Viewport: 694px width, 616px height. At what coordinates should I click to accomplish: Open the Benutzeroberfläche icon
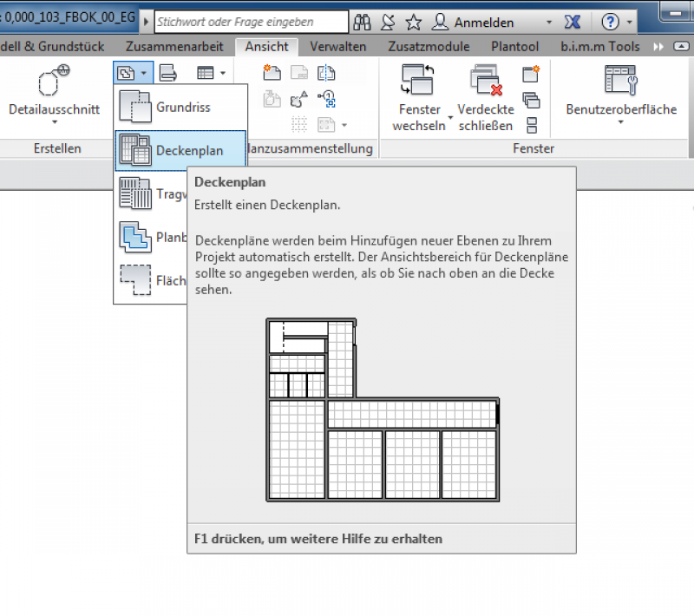pyautogui.click(x=621, y=81)
